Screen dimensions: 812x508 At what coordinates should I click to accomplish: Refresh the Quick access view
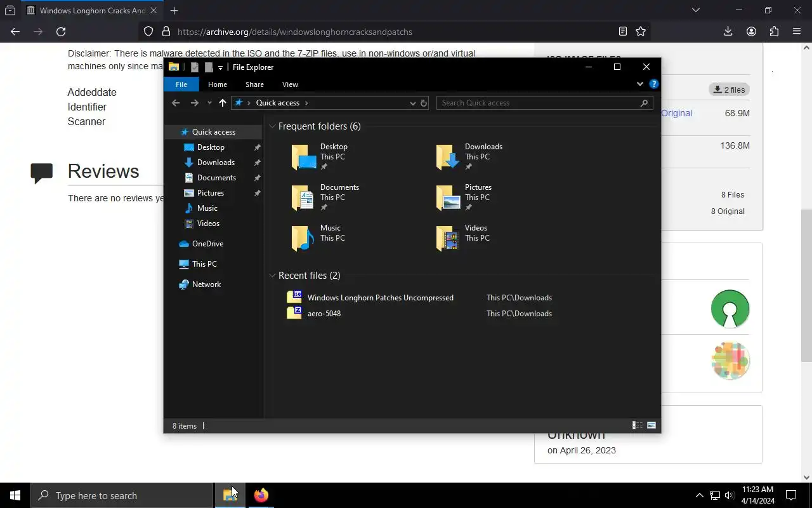point(424,103)
